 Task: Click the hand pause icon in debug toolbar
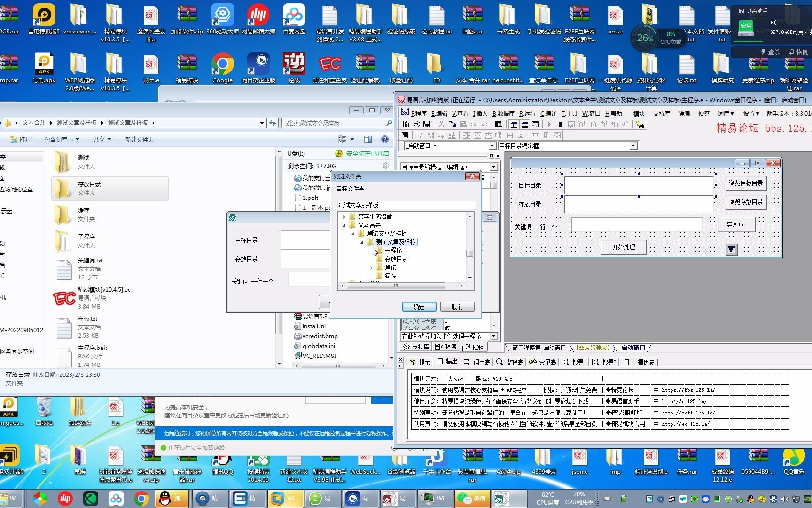(x=625, y=125)
